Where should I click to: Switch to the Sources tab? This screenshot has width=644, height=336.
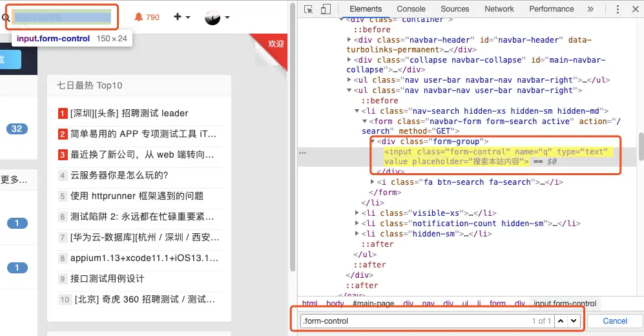455,9
